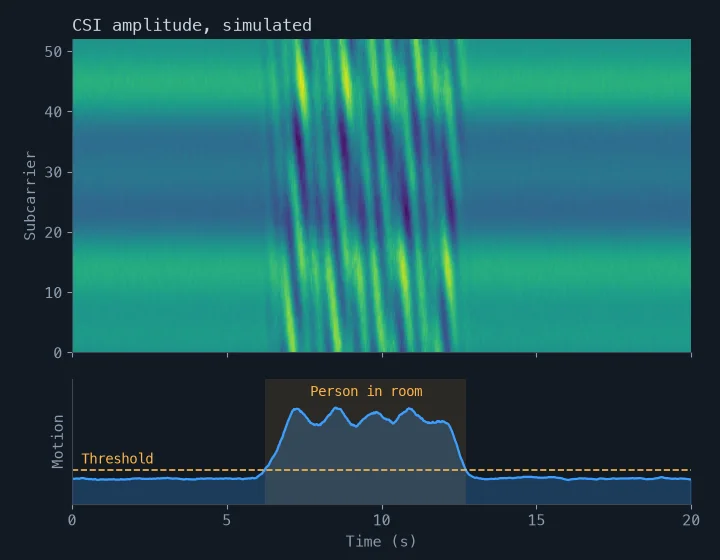
Task: Click the 'Time (s)' x-axis label
Action: (x=381, y=541)
